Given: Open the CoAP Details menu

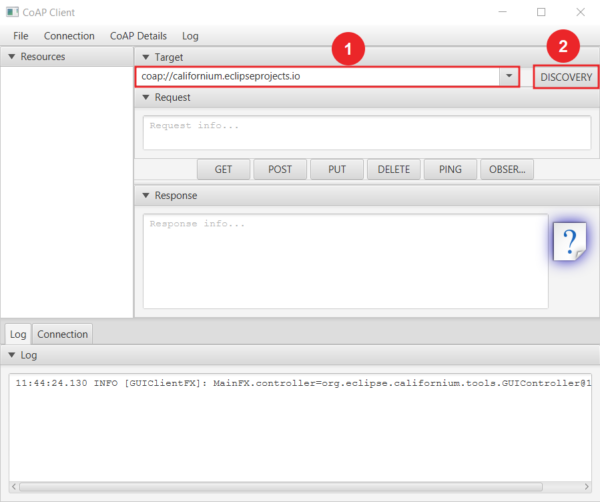Looking at the screenshot, I should point(138,36).
